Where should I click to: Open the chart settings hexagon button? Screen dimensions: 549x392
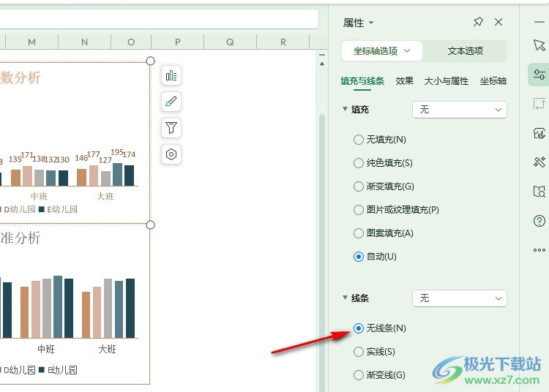(x=171, y=154)
